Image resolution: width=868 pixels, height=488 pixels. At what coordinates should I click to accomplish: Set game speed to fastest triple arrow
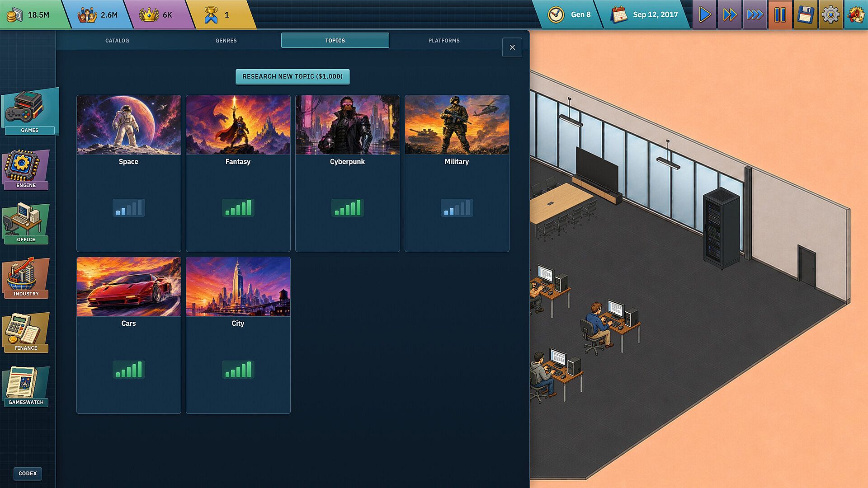[x=755, y=15]
